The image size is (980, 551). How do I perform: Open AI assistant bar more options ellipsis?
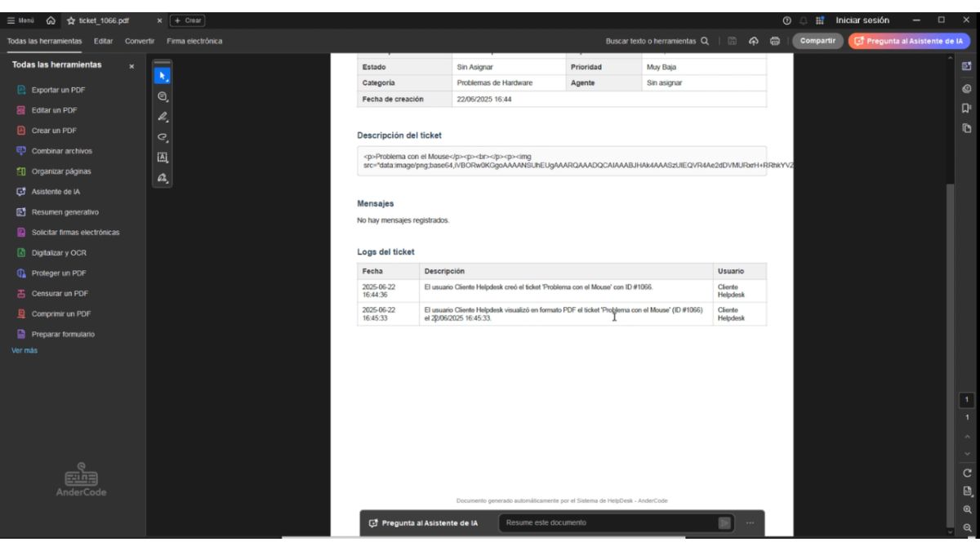(750, 523)
